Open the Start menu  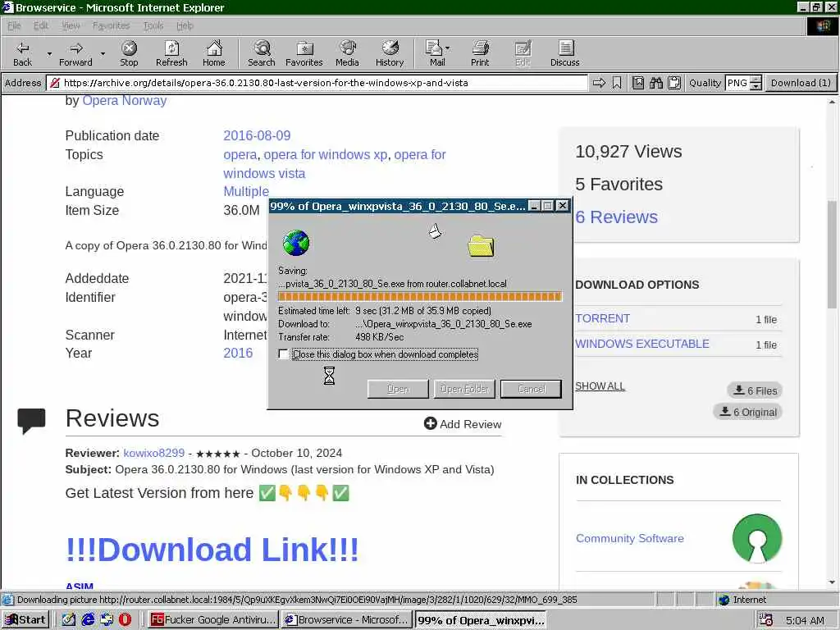pos(25,620)
